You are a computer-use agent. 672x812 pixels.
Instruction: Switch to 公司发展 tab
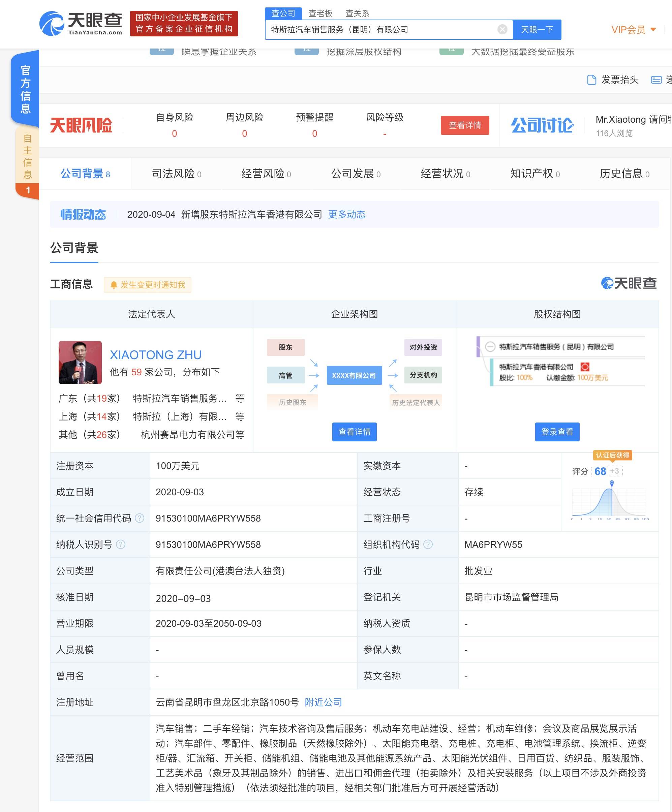[356, 174]
